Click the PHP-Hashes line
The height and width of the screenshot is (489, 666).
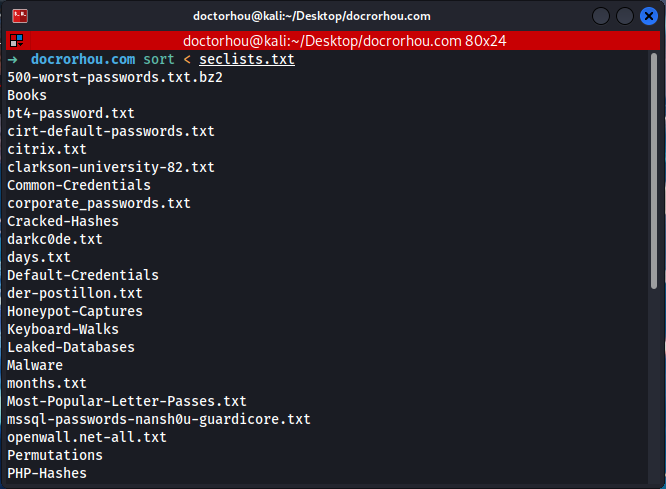(47, 473)
